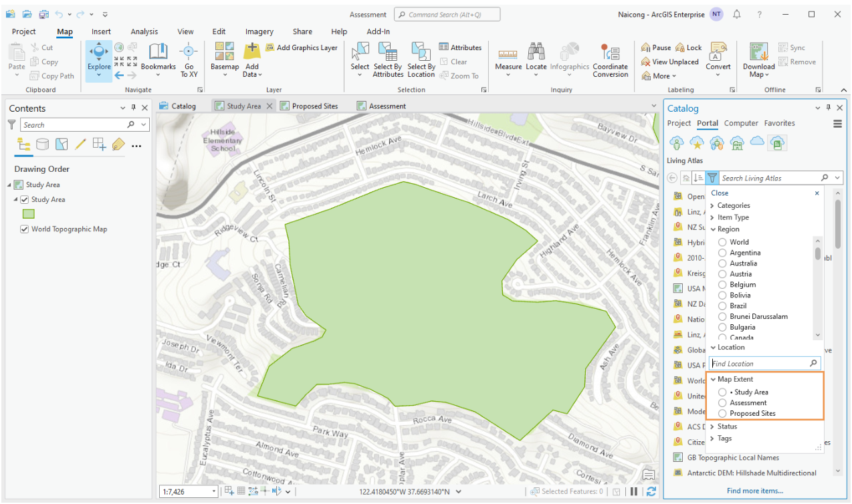The width and height of the screenshot is (852, 504).
Task: Open the Analysis ribbon tab
Action: coord(144,31)
